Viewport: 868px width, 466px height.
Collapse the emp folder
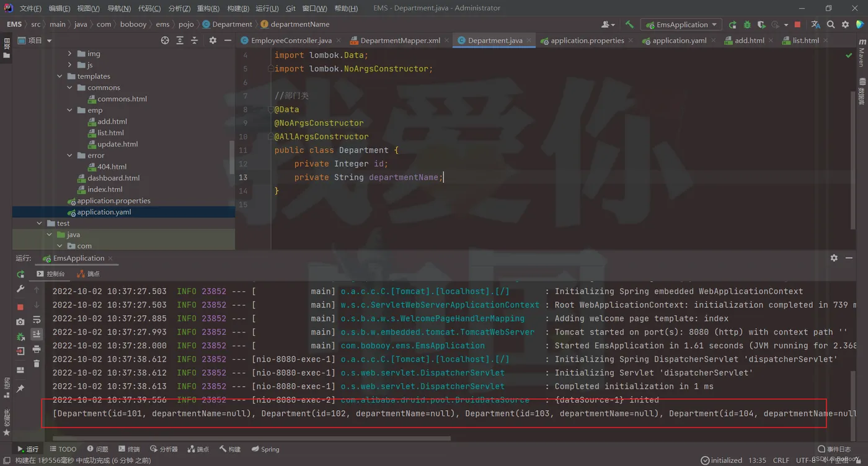pyautogui.click(x=70, y=110)
